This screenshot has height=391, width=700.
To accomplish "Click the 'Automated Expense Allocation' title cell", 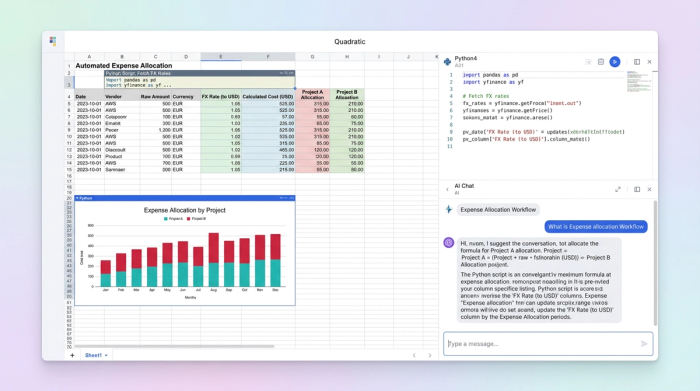I will 124,66.
